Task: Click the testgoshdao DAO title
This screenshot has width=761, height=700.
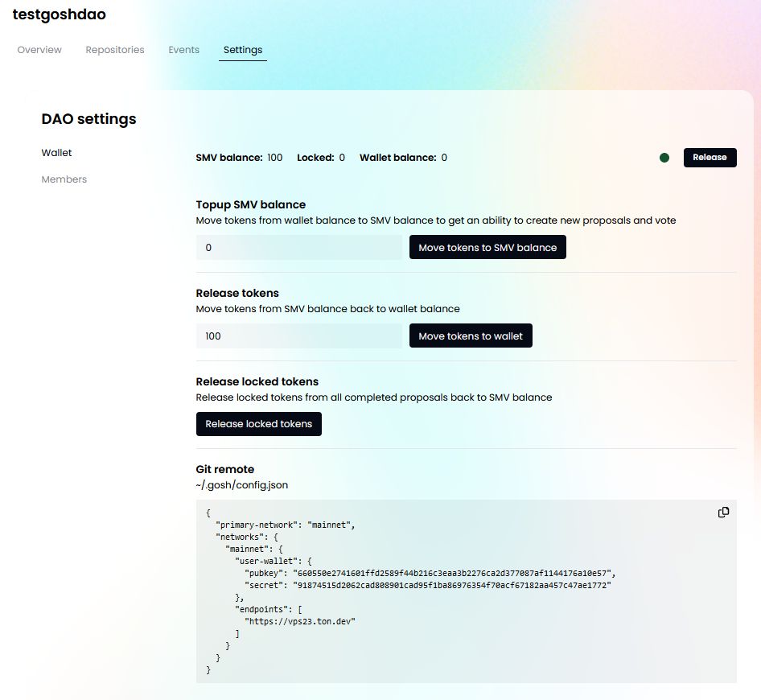Action: pos(59,14)
